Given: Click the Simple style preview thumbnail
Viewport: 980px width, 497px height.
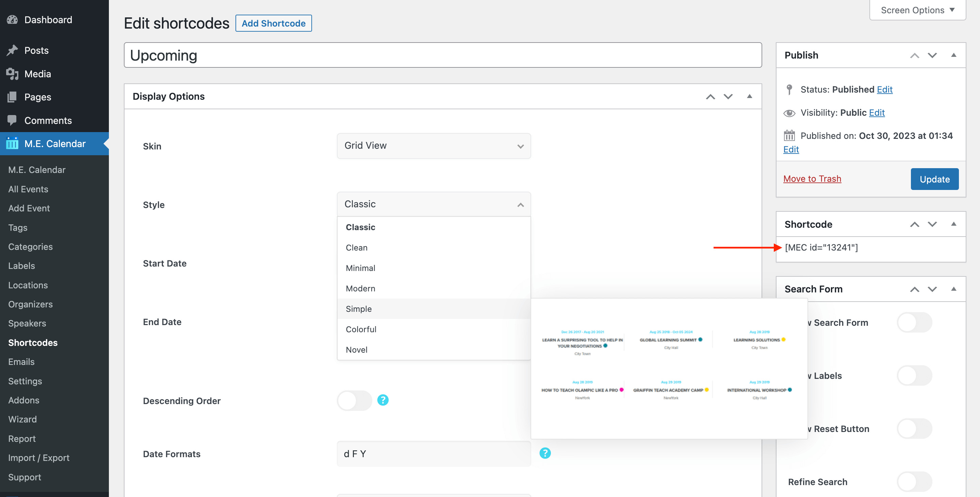Looking at the screenshot, I should 669,368.
